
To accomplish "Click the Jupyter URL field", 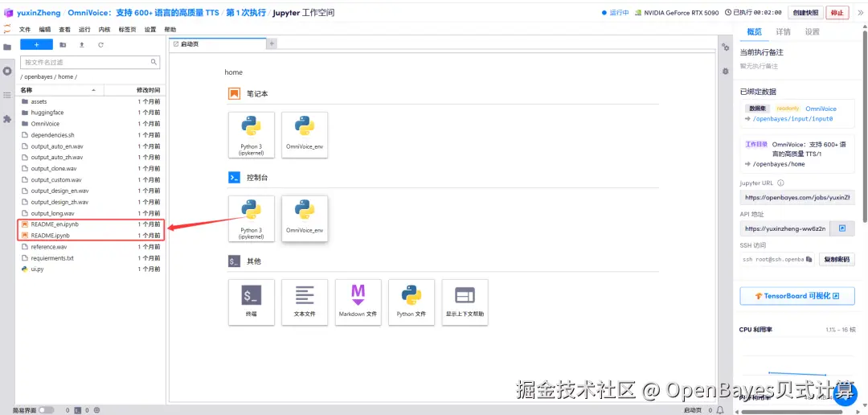I will click(x=797, y=198).
